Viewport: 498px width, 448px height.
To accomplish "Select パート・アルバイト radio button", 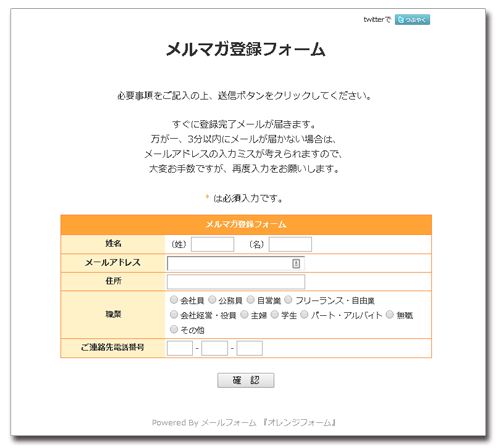I will pos(304,314).
